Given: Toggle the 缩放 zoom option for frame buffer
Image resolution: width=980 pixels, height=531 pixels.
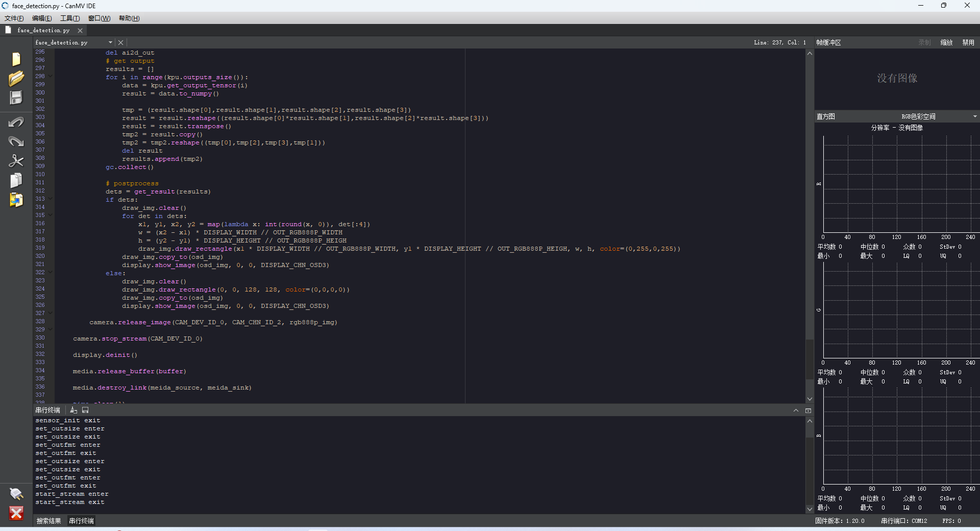Looking at the screenshot, I should click(946, 42).
